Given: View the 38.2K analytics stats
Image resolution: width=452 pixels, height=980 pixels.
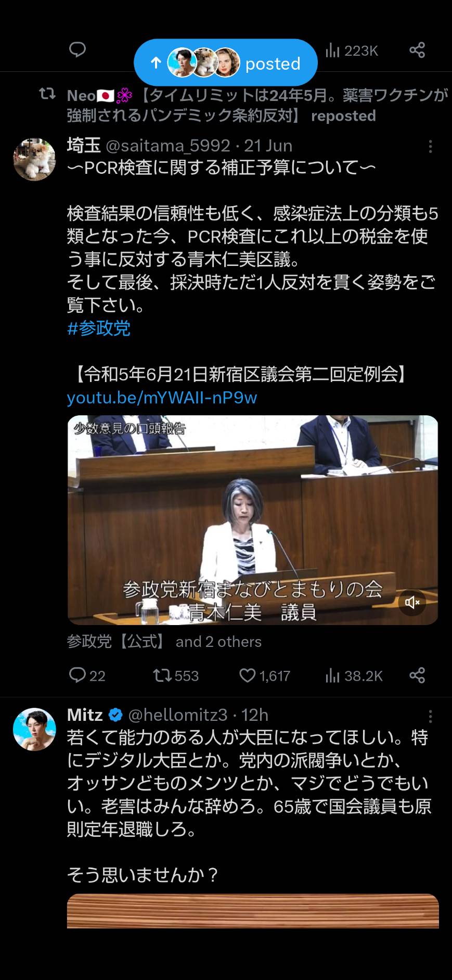Looking at the screenshot, I should tap(354, 676).
